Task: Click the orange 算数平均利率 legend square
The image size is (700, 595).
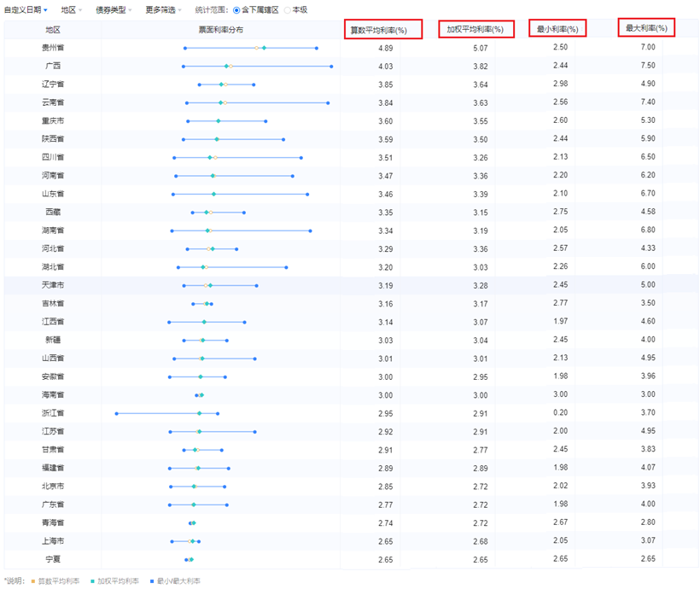Action: click(x=32, y=581)
